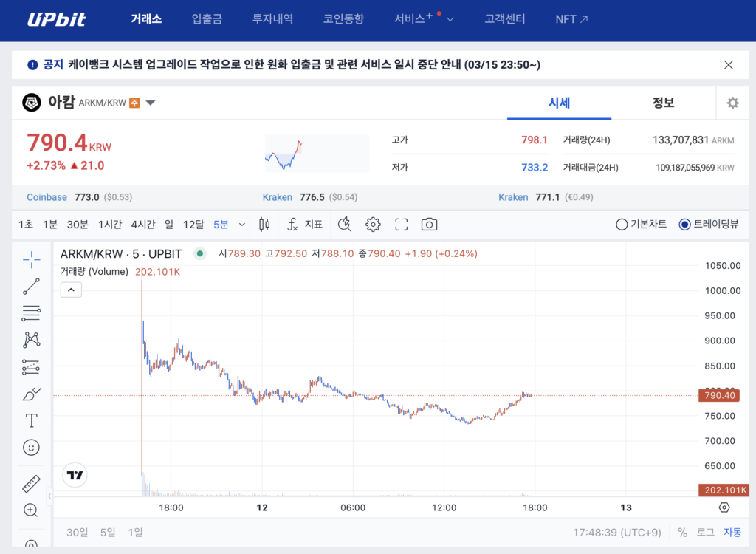Select the 트레이딩뷰 radio option

708,225
